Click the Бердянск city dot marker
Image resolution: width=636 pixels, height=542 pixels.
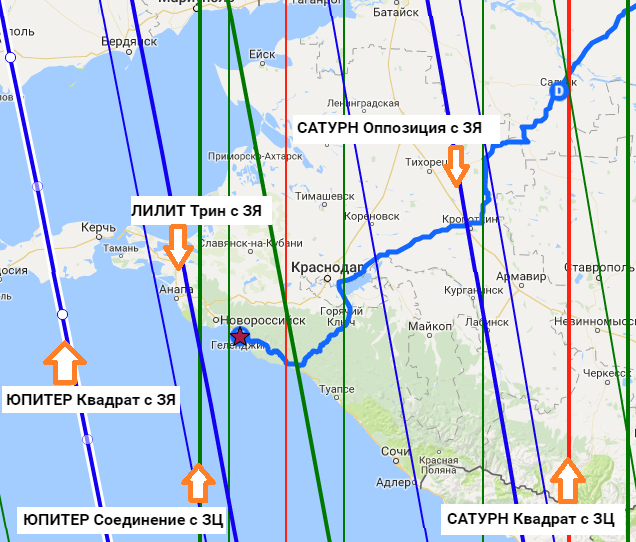click(129, 52)
